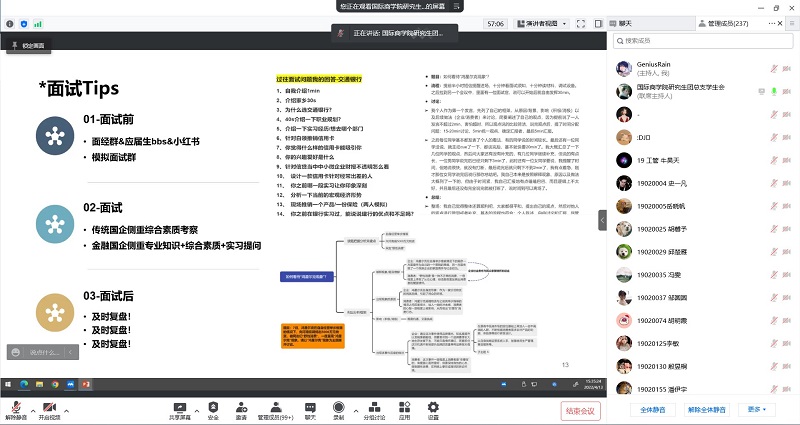Screen dimensions: 800x425
Task: Start recording with the 录制 icon
Action: click(x=339, y=407)
